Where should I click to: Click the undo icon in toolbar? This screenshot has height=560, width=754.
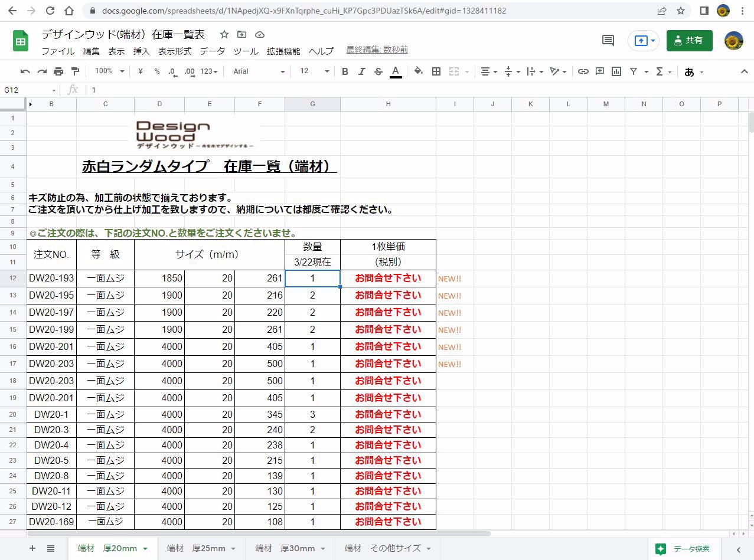[x=25, y=71]
